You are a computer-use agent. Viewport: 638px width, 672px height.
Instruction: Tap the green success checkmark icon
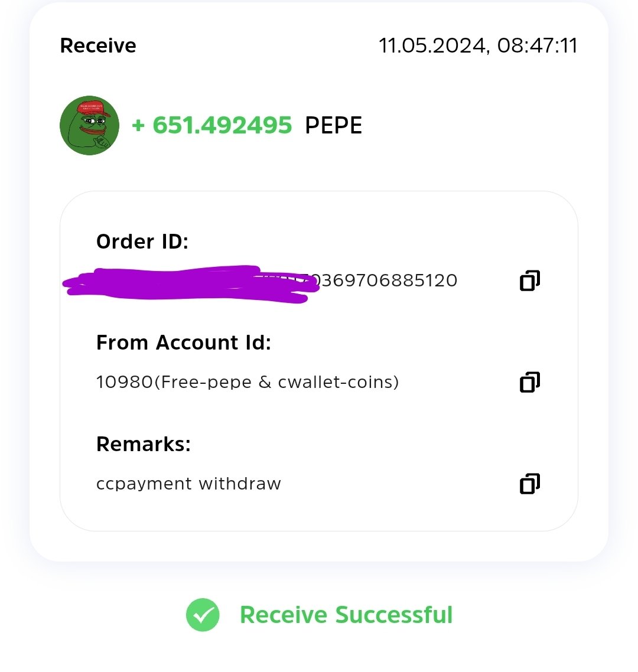[x=203, y=615]
